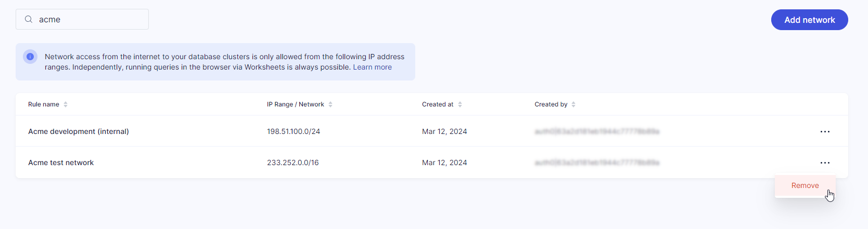Open three-dot menu for Acme development (internal)
The height and width of the screenshot is (229, 868).
click(825, 131)
